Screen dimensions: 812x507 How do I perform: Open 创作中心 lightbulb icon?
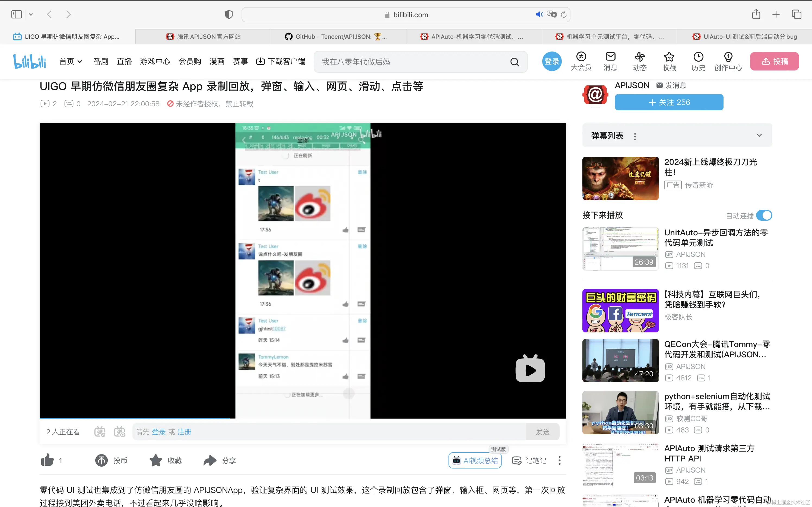[x=728, y=57]
